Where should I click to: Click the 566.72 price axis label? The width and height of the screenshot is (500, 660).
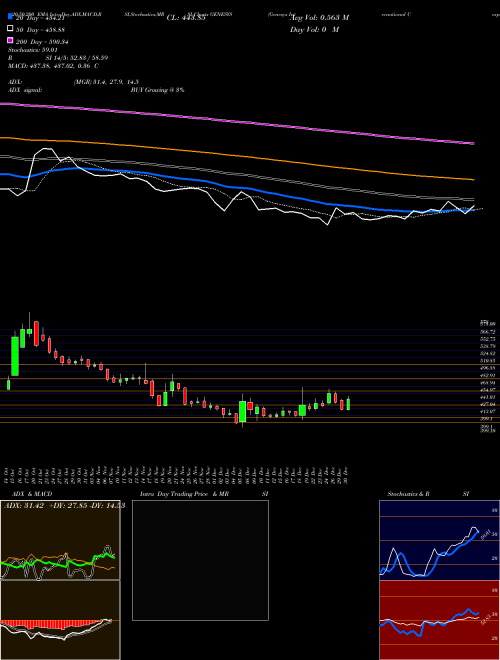[x=487, y=332]
